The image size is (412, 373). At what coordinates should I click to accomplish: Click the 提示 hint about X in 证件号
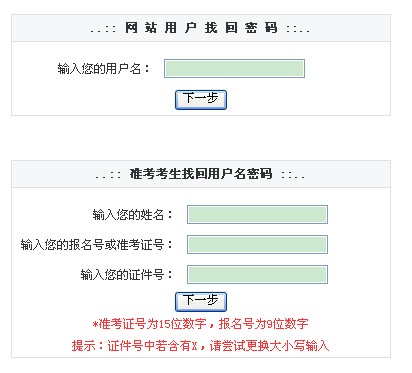point(201,346)
